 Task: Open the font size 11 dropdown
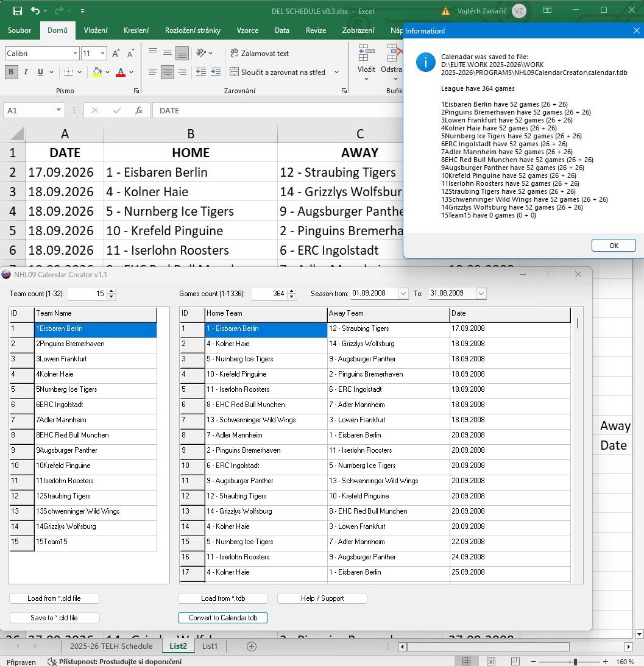[x=103, y=53]
